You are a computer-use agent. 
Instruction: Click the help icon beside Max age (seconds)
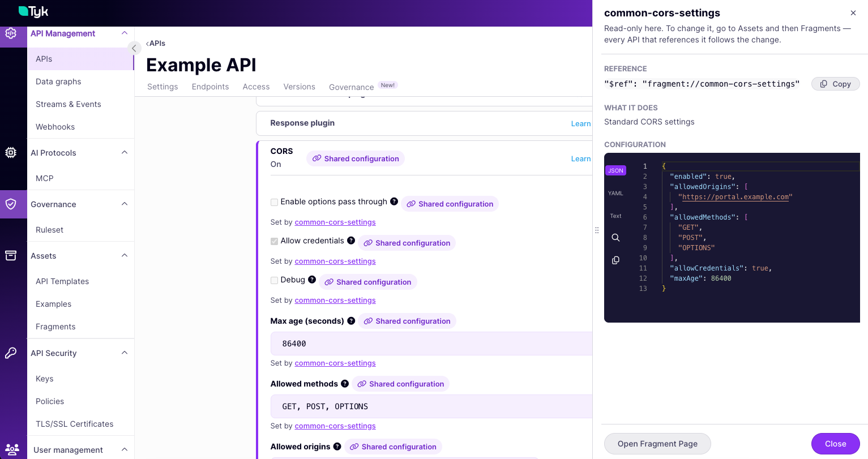coord(351,321)
